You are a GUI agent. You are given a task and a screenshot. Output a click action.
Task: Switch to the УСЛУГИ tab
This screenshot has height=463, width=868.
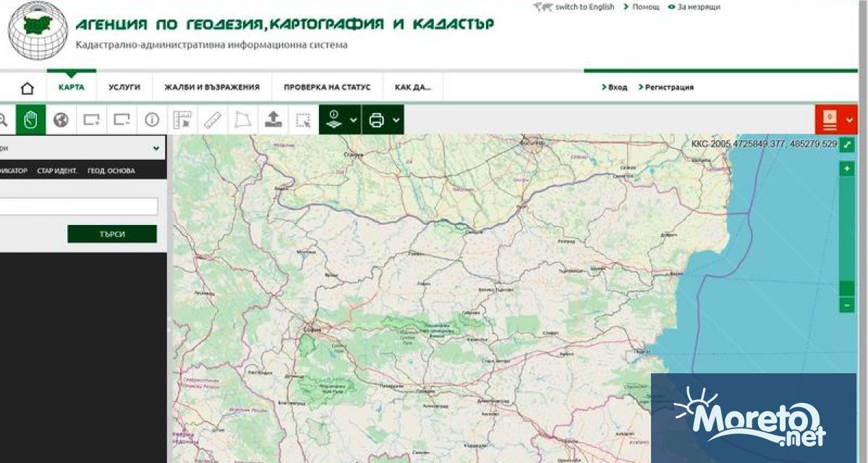point(124,86)
